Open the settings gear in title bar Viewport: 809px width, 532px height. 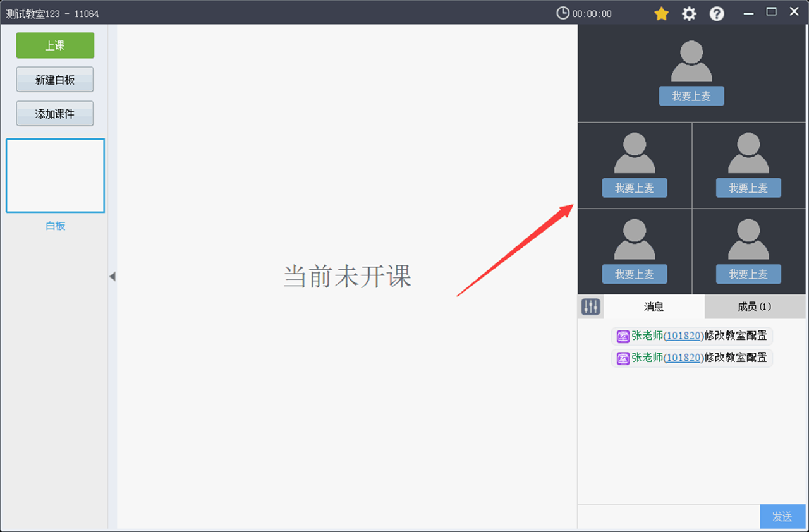tap(689, 13)
